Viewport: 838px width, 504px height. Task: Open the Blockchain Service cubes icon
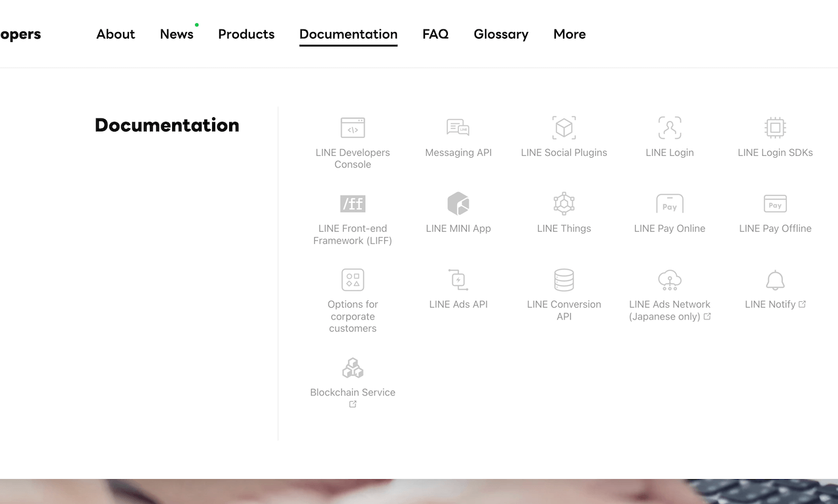pyautogui.click(x=352, y=368)
